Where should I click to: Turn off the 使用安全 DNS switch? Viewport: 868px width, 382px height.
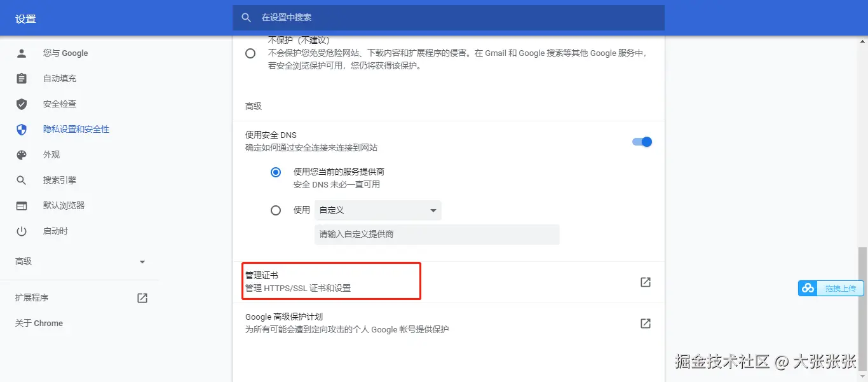[642, 142]
